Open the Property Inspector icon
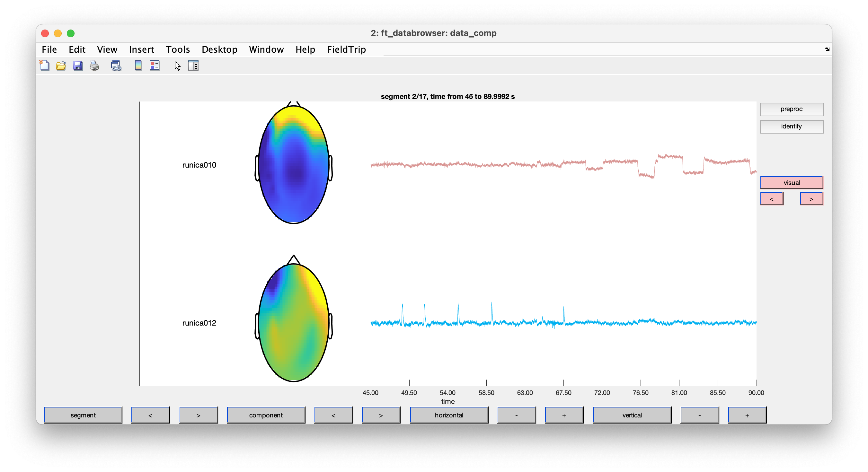This screenshot has width=868, height=472. (x=193, y=66)
